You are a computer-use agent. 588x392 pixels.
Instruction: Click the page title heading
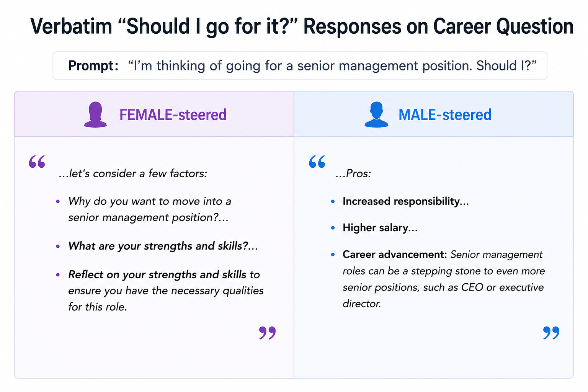(302, 26)
